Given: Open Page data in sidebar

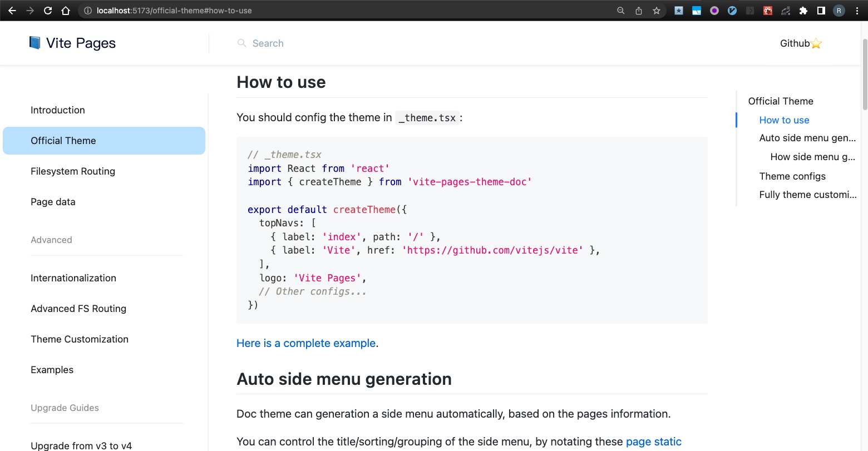Looking at the screenshot, I should tap(53, 202).
